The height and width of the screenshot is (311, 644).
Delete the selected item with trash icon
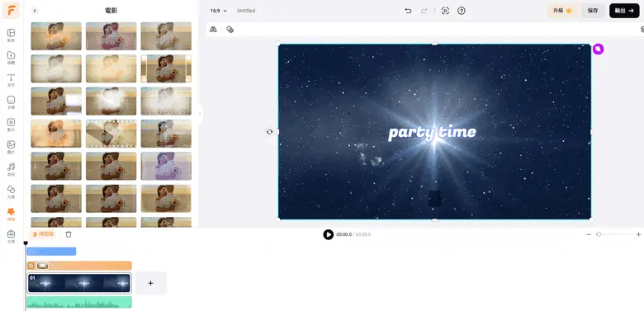(x=69, y=233)
